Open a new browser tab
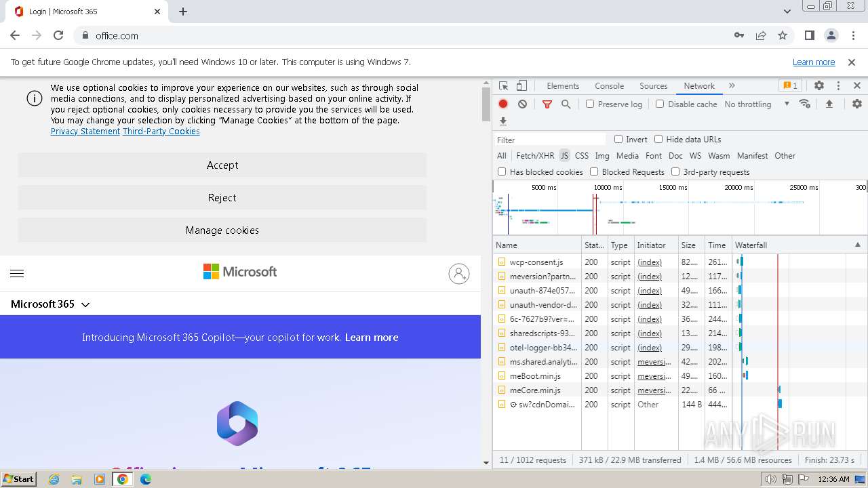Image resolution: width=868 pixels, height=488 pixels. point(183,12)
